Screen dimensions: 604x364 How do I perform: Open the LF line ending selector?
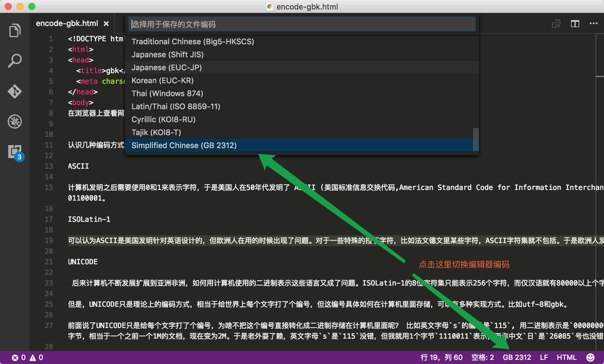pos(544,358)
